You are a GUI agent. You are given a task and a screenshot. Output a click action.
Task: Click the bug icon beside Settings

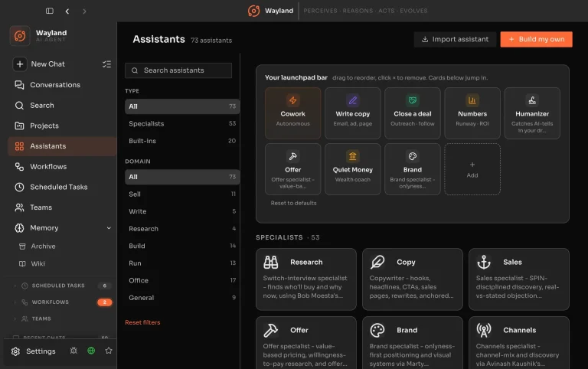[x=73, y=351]
